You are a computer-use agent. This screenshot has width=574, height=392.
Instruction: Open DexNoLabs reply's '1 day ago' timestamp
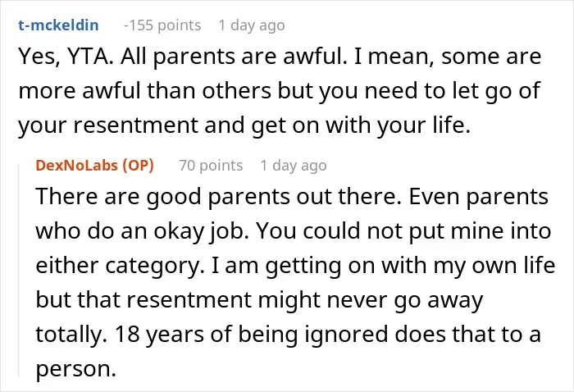point(294,166)
